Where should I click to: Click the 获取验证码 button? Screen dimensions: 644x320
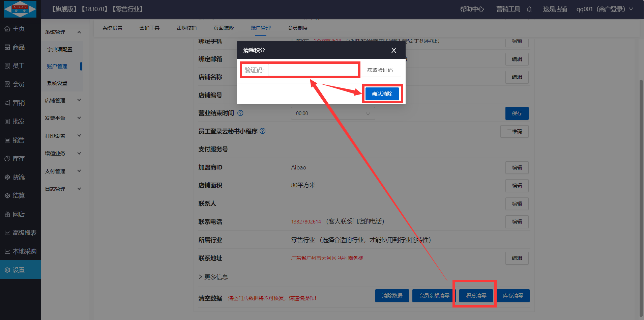pyautogui.click(x=380, y=70)
